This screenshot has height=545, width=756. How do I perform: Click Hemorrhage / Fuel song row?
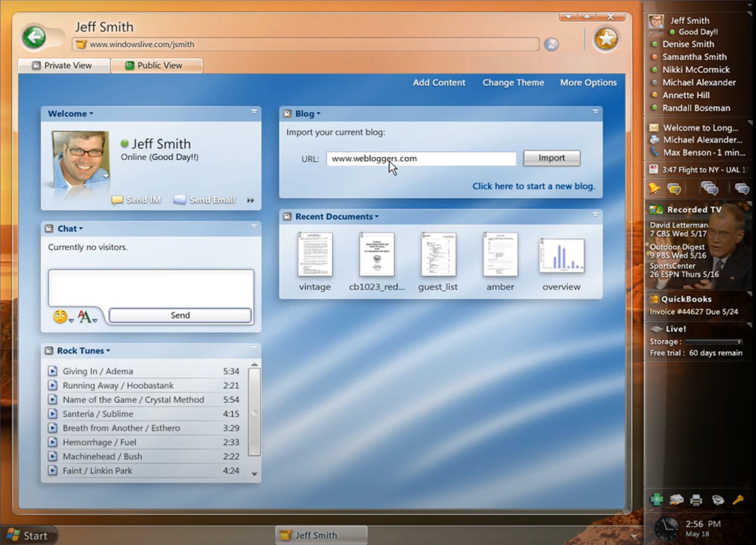(144, 442)
